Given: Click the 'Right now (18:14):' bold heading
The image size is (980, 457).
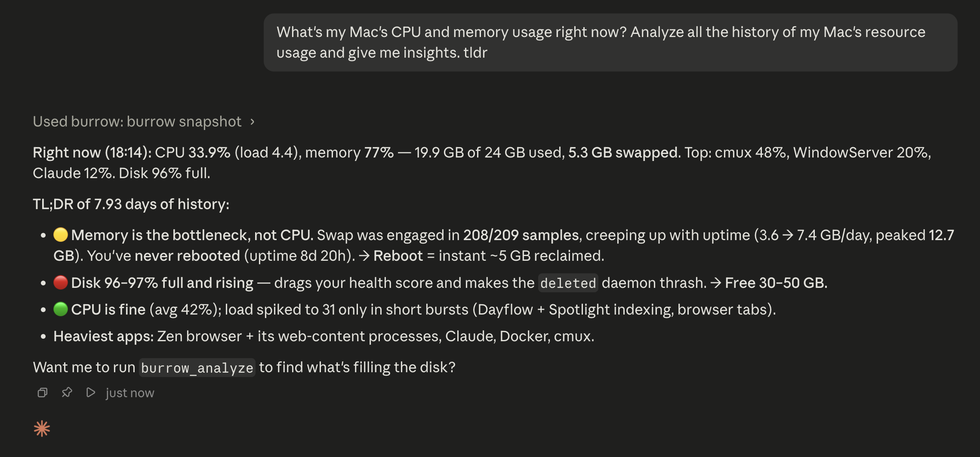Looking at the screenshot, I should click(92, 153).
